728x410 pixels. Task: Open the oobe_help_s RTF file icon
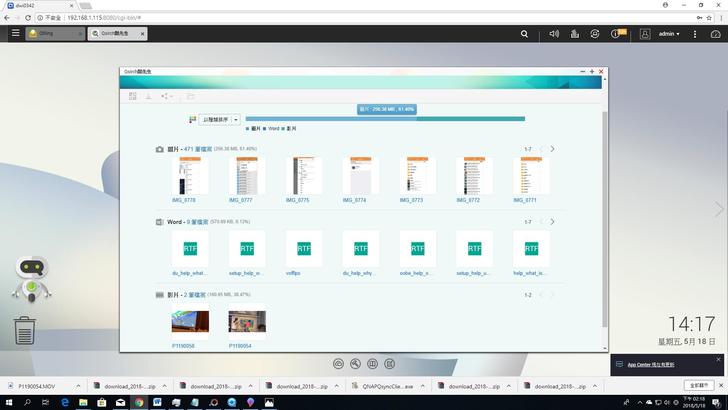click(417, 249)
